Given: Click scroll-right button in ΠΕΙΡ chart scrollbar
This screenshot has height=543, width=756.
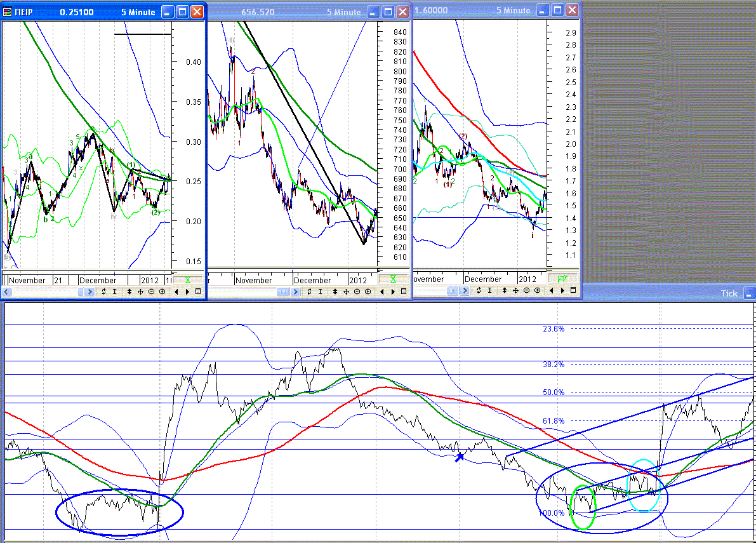Looking at the screenshot, I should [90, 292].
